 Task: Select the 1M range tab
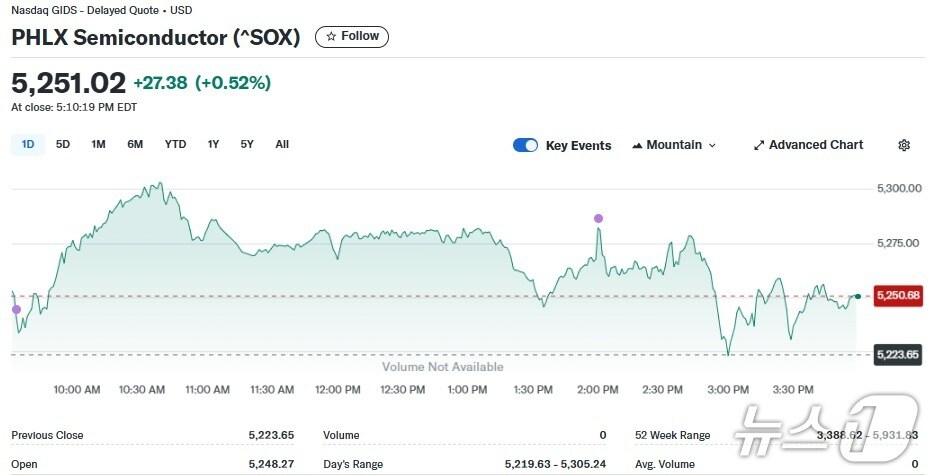(x=98, y=144)
